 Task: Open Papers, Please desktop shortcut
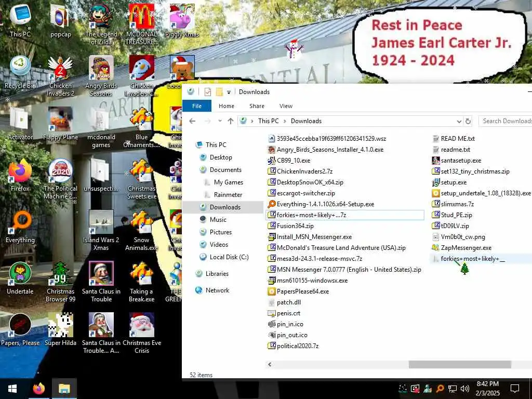[x=20, y=330]
